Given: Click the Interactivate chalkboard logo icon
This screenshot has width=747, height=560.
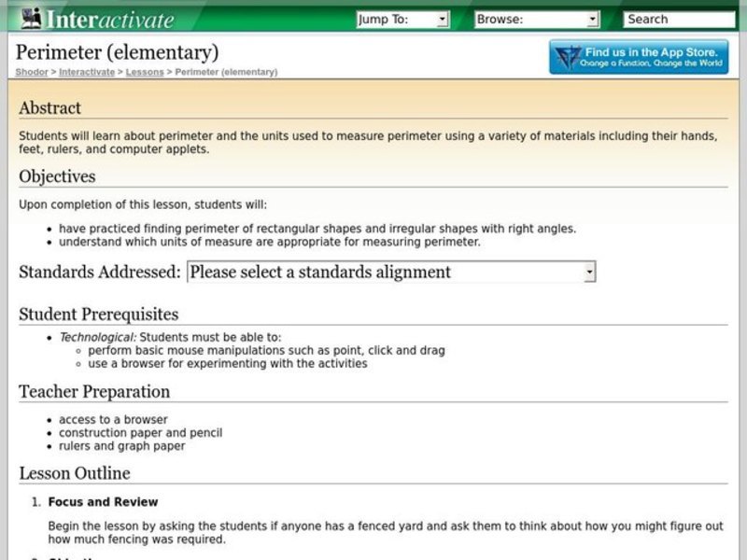Looking at the screenshot, I should click(30, 18).
